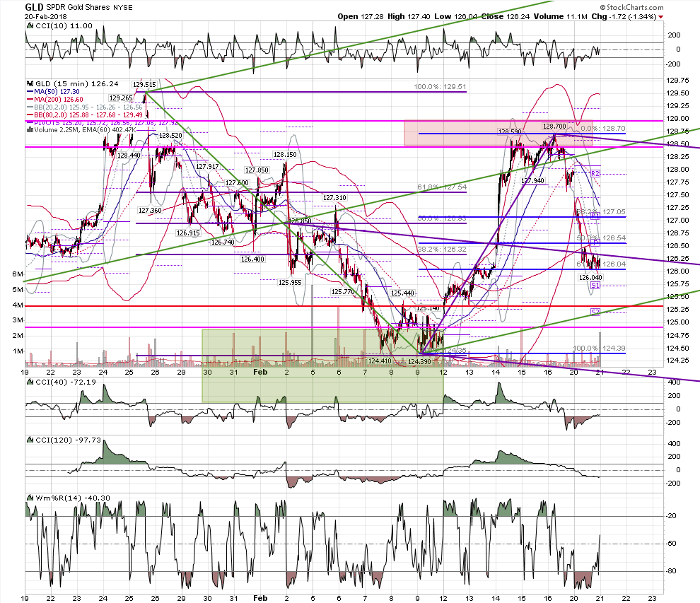Click the CCI(40) -72.19 panel label
Screen dimensions: 700x603
click(x=66, y=382)
